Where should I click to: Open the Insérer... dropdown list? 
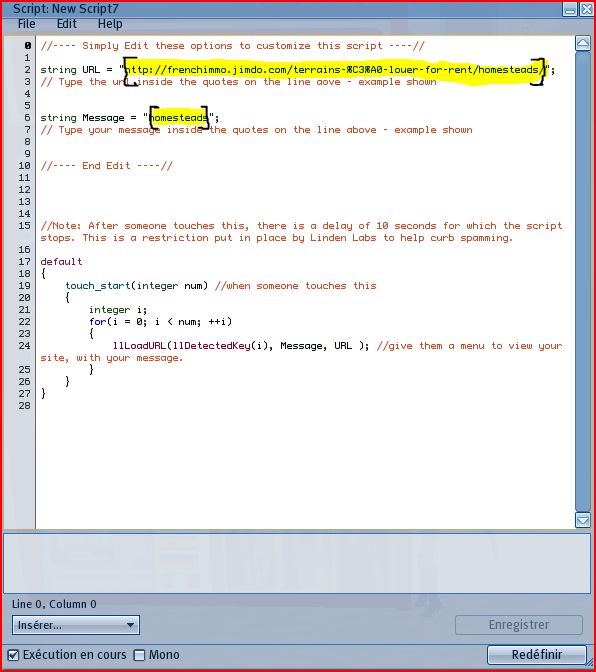coord(76,625)
